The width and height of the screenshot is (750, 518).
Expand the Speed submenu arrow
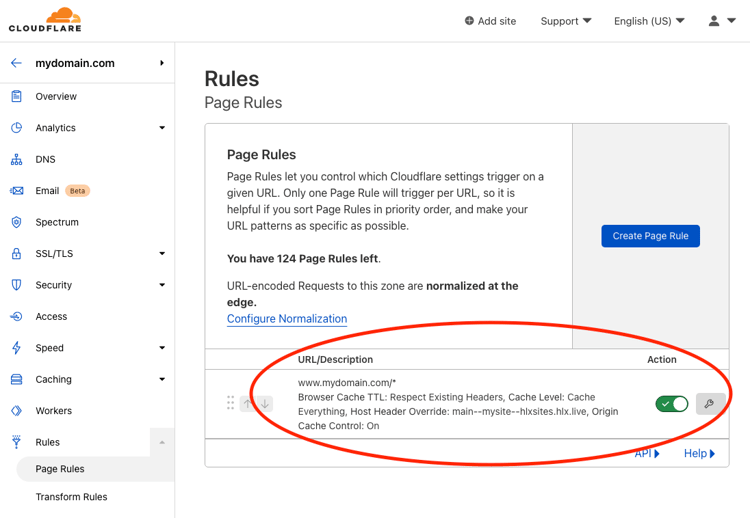tap(162, 348)
